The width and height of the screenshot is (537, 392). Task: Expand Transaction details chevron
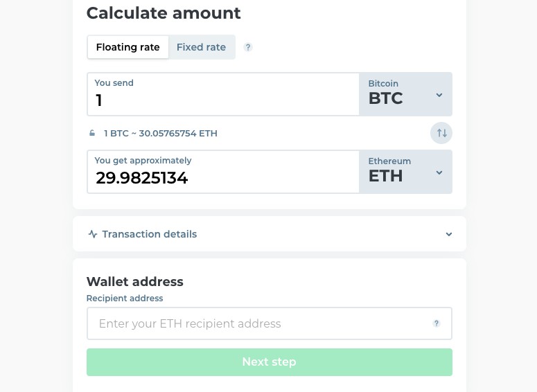448,234
